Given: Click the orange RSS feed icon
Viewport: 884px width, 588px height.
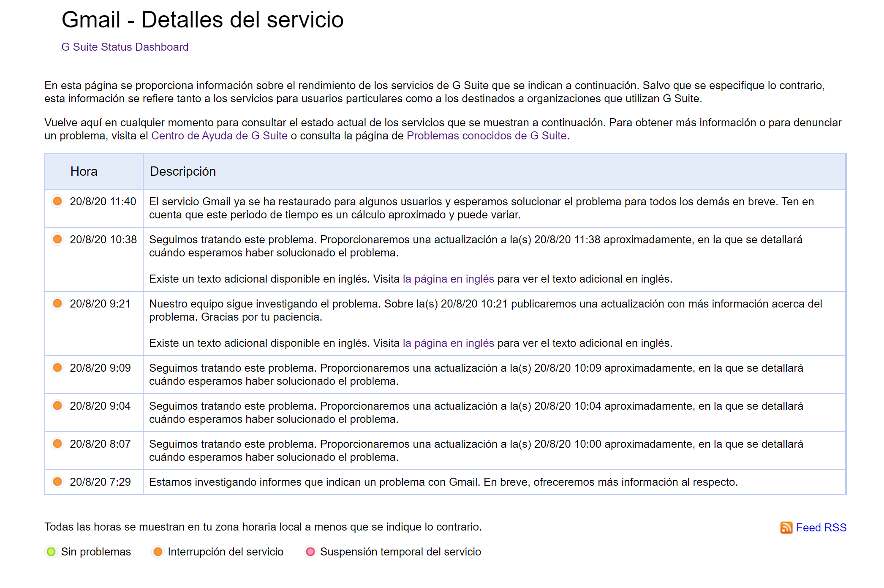Looking at the screenshot, I should (x=786, y=528).
